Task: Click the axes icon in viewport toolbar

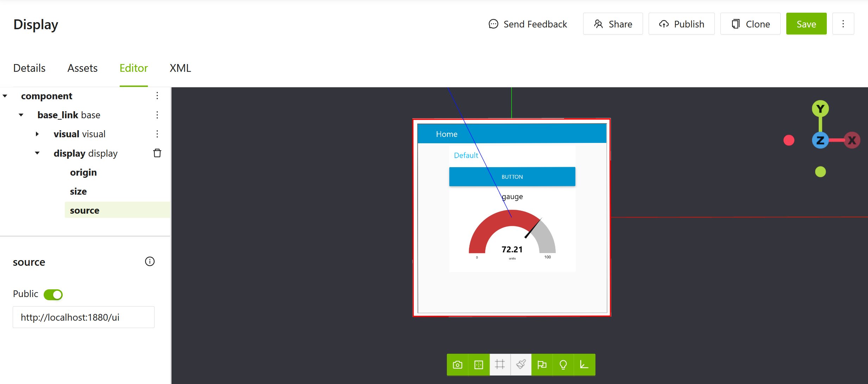Action: (584, 365)
